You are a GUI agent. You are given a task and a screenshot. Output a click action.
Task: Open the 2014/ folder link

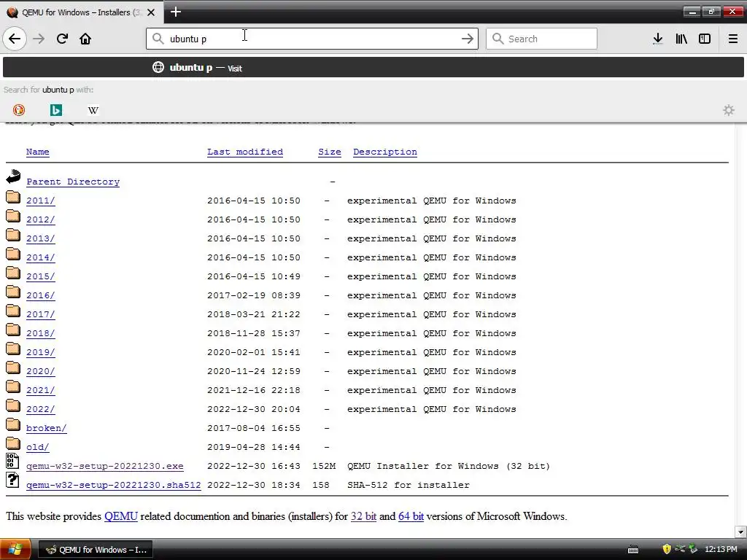click(x=41, y=257)
